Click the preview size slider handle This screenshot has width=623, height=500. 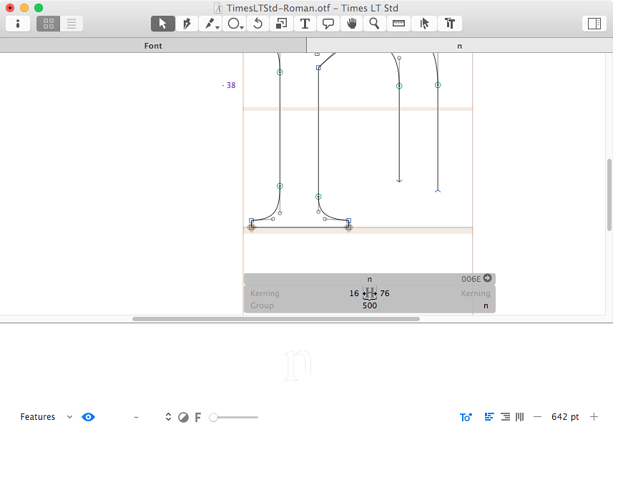[x=213, y=417]
